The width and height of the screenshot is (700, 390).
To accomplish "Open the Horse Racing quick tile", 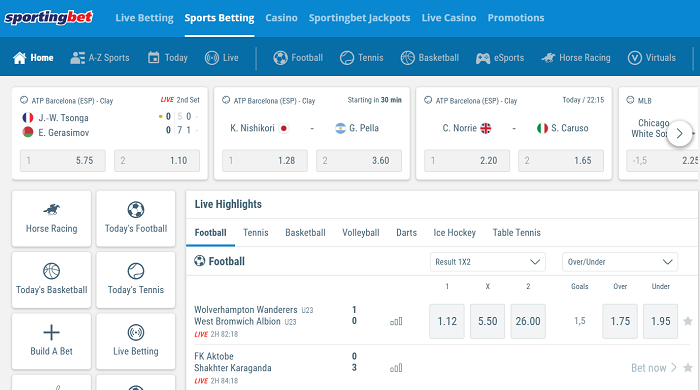I will tap(51, 219).
